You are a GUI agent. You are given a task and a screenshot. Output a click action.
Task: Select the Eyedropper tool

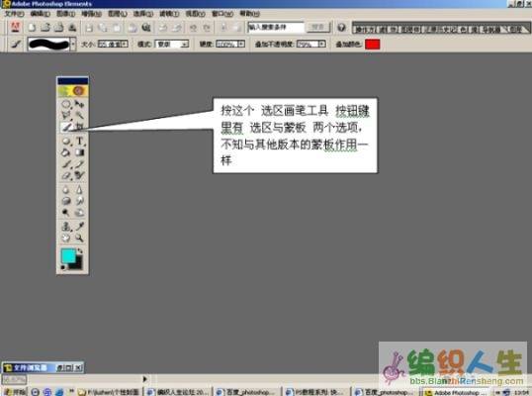click(x=79, y=226)
